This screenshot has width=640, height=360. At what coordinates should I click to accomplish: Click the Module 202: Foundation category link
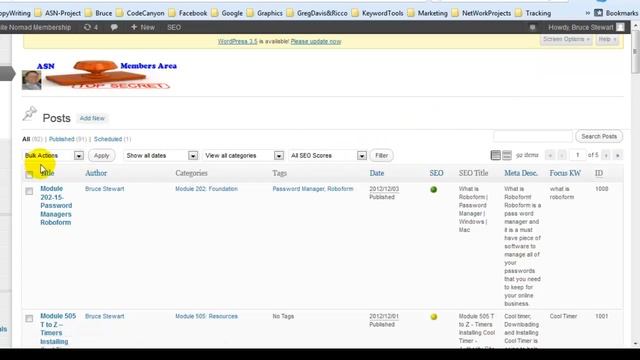[x=206, y=189]
